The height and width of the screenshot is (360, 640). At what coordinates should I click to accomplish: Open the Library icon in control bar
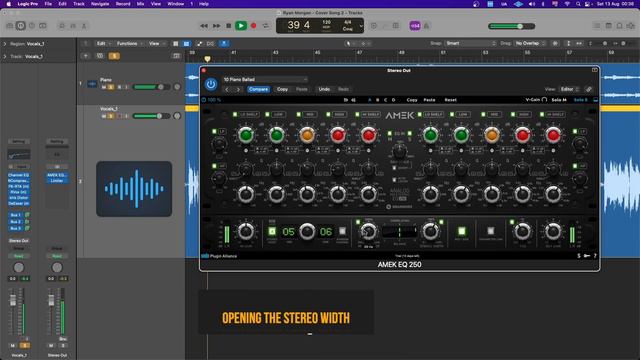point(10,26)
